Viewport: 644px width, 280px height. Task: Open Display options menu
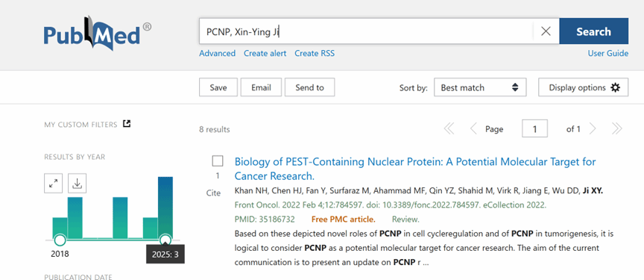pos(583,87)
